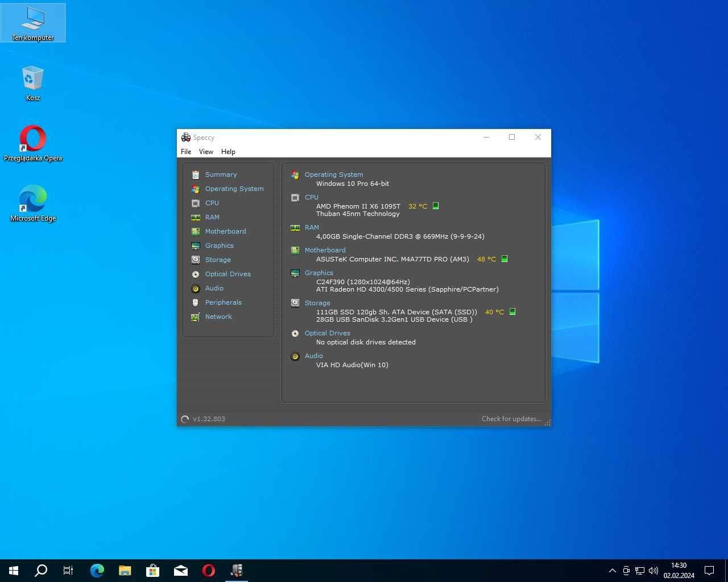Click the CPU chip icon in sidebar
The height and width of the screenshot is (582, 728).
196,203
